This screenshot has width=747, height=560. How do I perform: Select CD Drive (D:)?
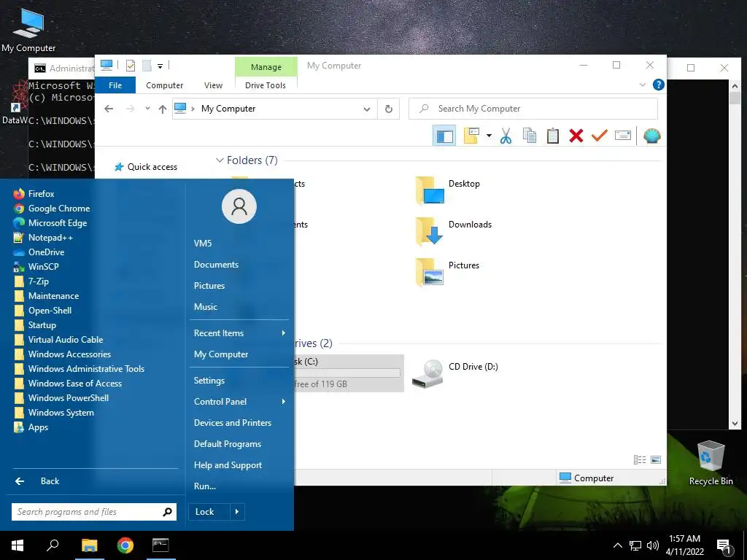[455, 374]
